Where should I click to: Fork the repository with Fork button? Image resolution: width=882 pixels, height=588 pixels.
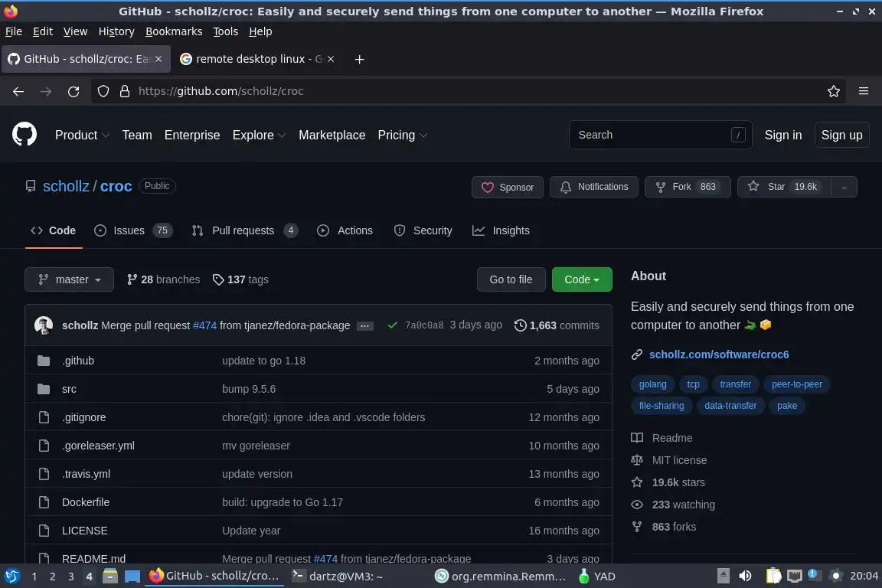[688, 187]
